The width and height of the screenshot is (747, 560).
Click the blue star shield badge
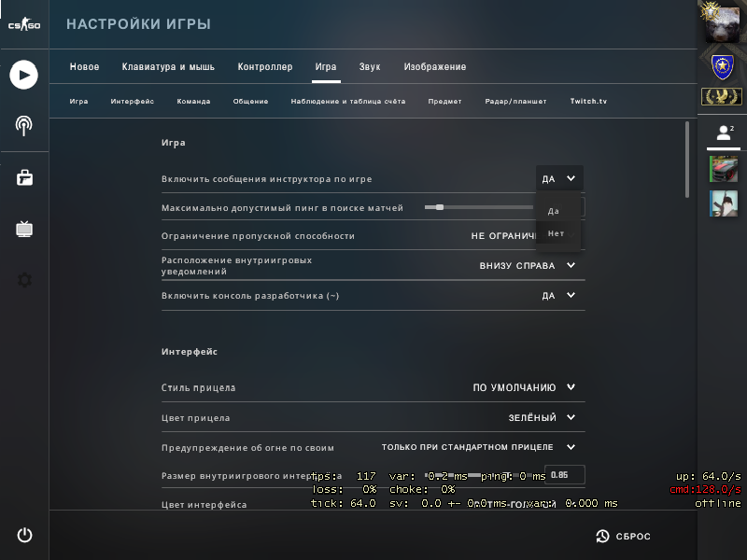[x=722, y=66]
